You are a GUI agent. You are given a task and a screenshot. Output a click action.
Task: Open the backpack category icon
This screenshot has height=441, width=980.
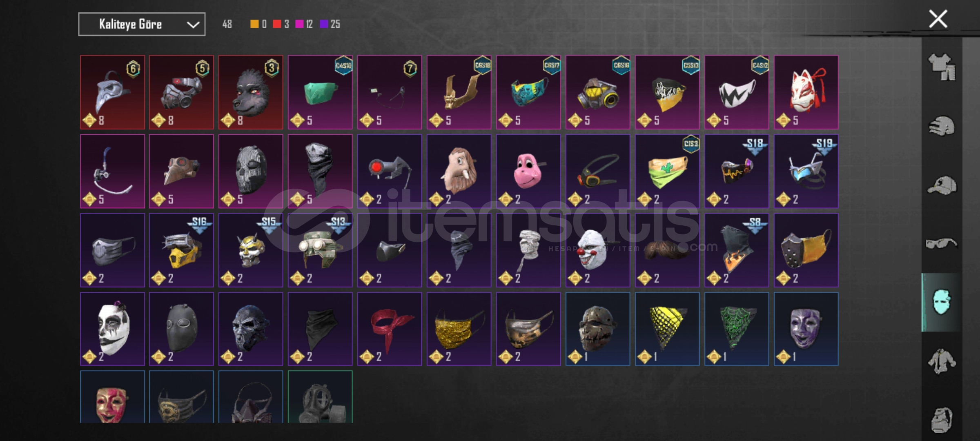coord(942,419)
